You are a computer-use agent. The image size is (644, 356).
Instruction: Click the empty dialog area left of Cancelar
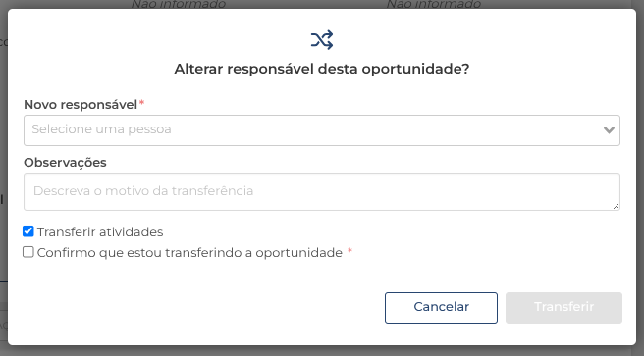pos(197,308)
